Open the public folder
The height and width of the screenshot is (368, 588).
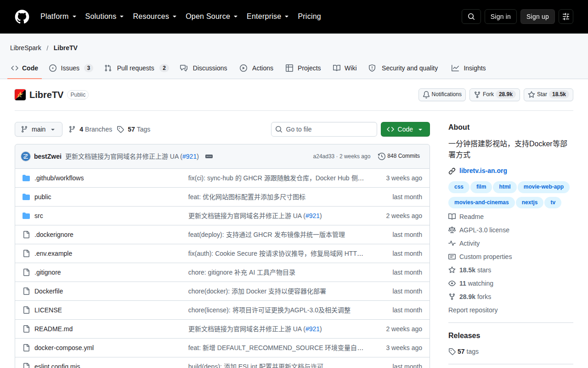click(x=43, y=197)
